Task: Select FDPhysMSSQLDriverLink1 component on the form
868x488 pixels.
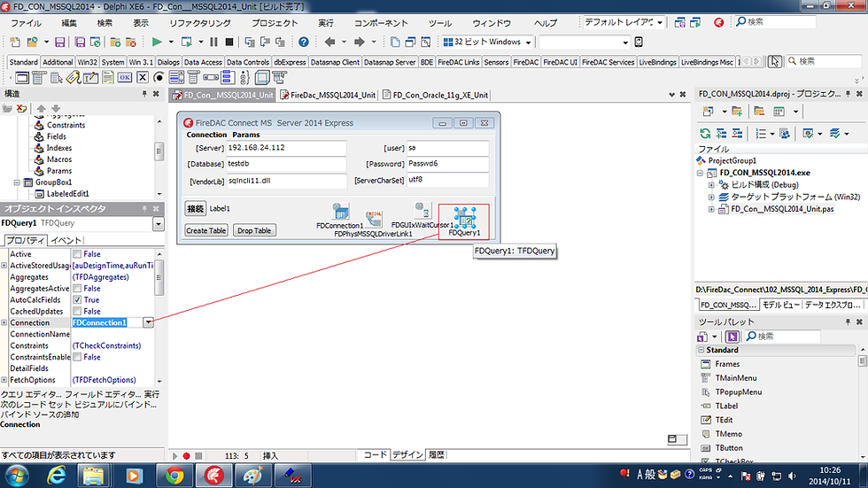Action: tap(374, 219)
